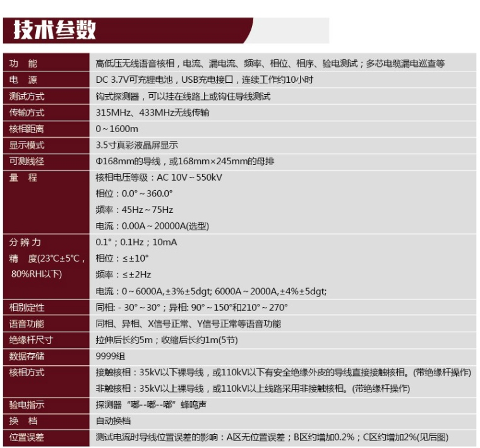Select the 功能 row label

23,64
